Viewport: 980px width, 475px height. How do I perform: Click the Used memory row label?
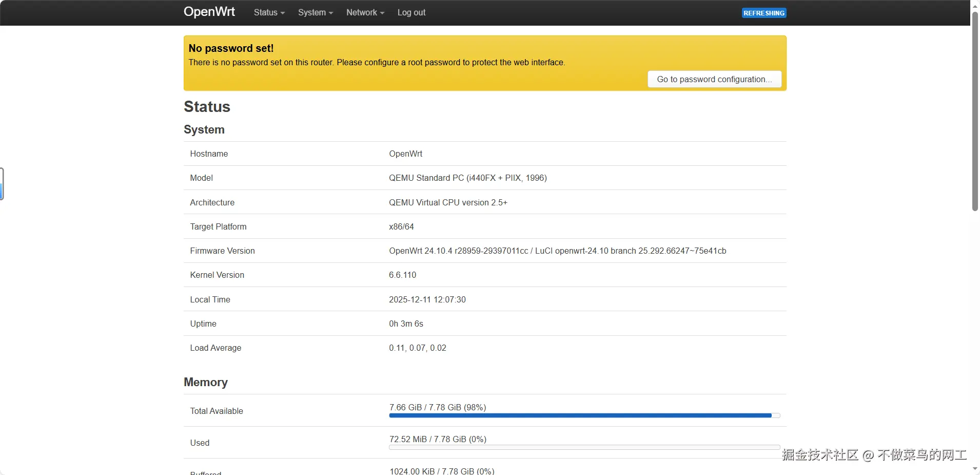[200, 443]
